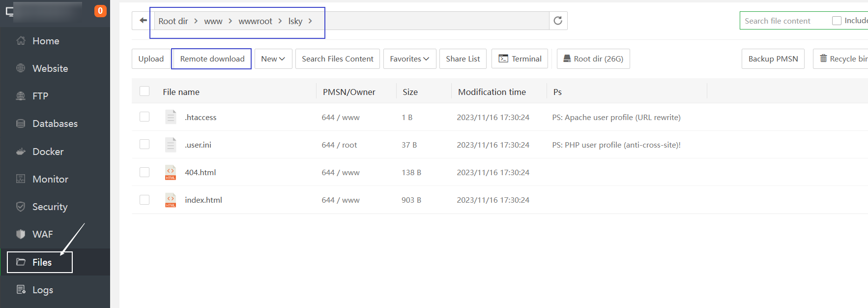
Task: Open Logs in the sidebar
Action: [43, 290]
